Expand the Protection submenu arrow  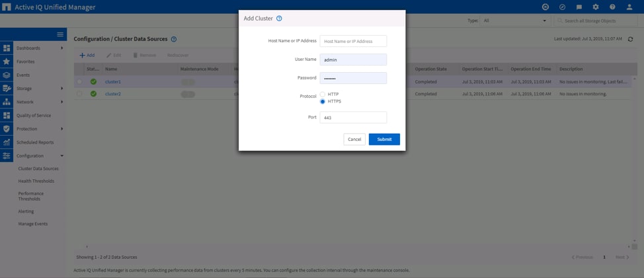tap(62, 128)
